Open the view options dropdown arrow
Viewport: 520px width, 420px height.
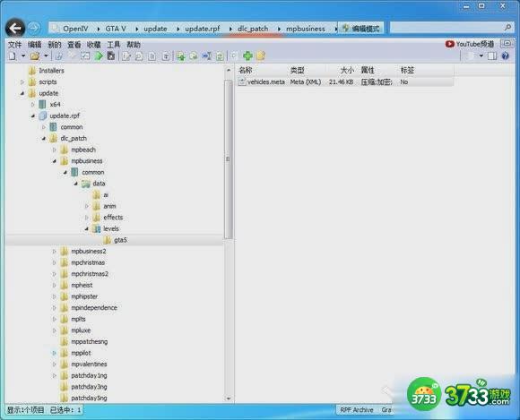click(481, 56)
